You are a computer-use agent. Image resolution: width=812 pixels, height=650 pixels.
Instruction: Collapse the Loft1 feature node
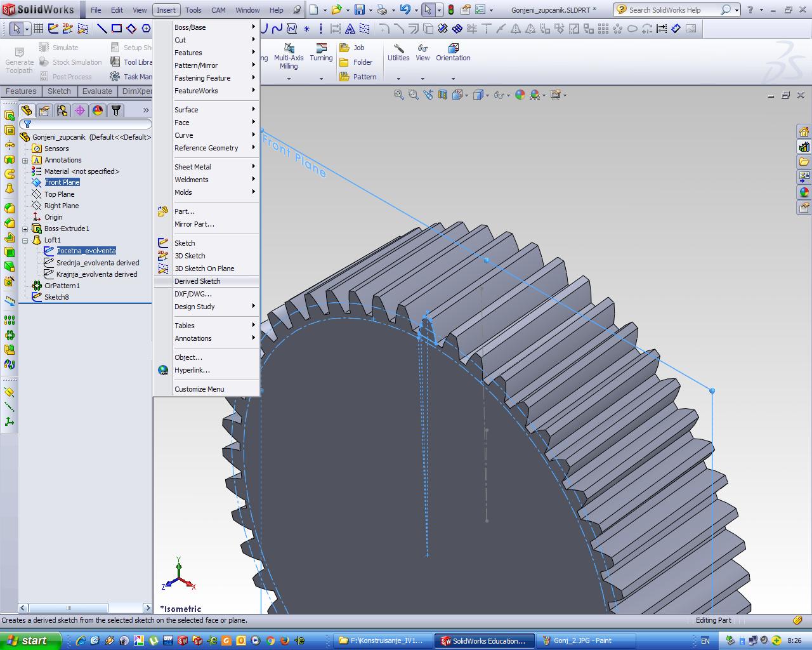[25, 240]
